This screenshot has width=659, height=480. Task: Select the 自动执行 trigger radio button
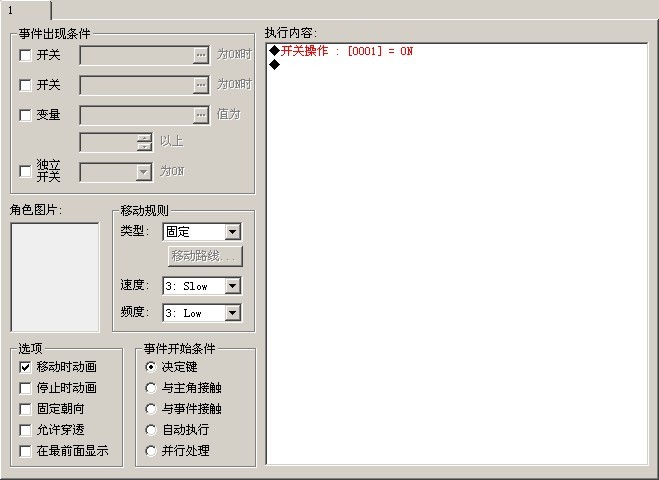click(x=150, y=430)
